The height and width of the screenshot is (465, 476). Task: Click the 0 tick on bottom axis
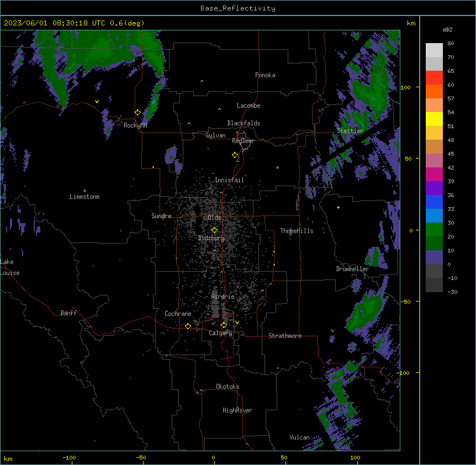[213, 457]
